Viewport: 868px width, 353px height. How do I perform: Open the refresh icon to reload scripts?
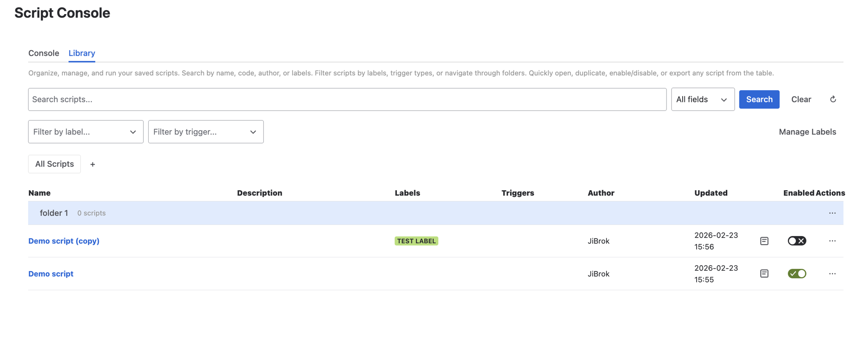(833, 99)
